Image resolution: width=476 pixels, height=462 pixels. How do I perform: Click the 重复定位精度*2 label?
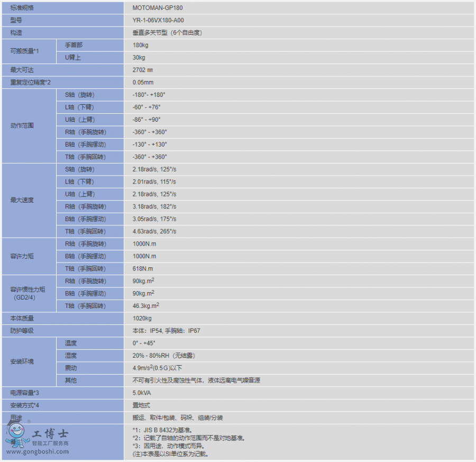(30, 83)
